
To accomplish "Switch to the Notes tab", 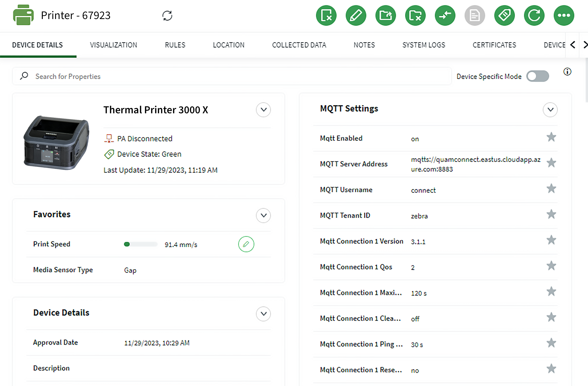I will [364, 45].
